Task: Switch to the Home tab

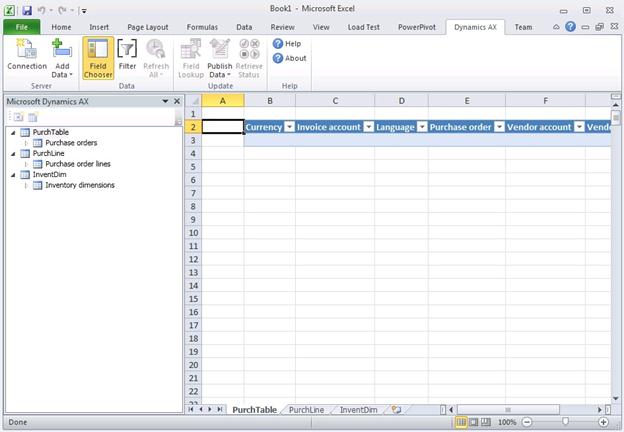Action: (61, 27)
